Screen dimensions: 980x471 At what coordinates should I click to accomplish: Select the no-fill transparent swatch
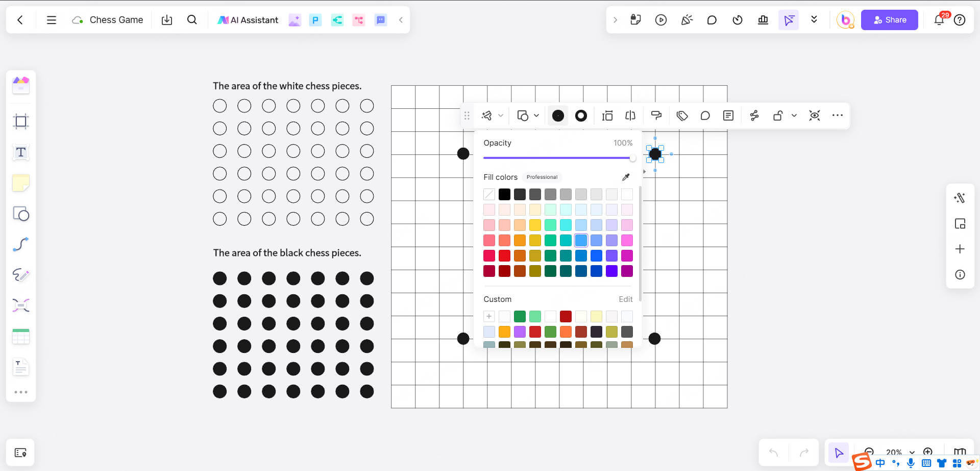489,194
